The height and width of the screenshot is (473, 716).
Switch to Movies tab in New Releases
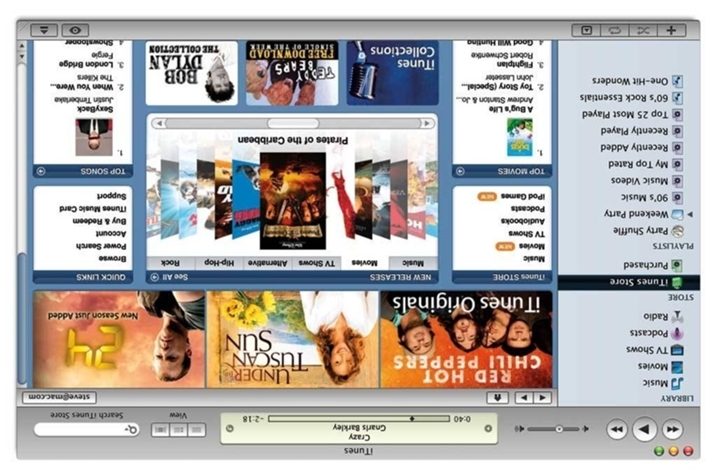[x=364, y=263]
